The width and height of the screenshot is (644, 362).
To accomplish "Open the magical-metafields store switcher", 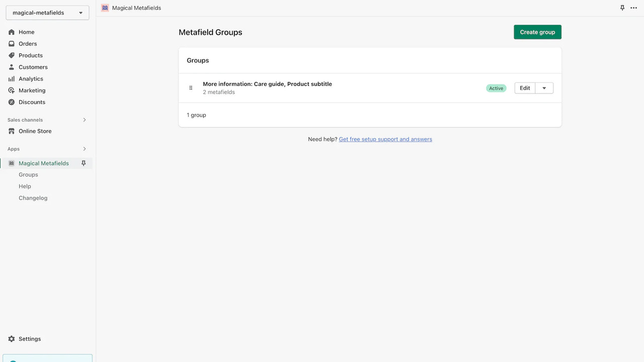I will coord(47,13).
